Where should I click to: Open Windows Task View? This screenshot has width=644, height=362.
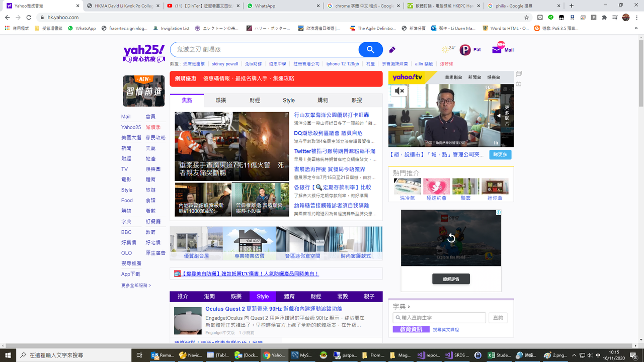click(x=139, y=355)
